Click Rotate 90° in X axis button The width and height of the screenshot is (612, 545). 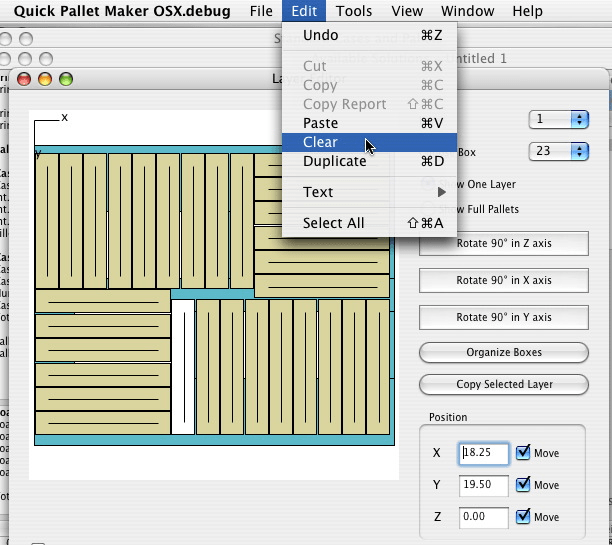point(503,280)
